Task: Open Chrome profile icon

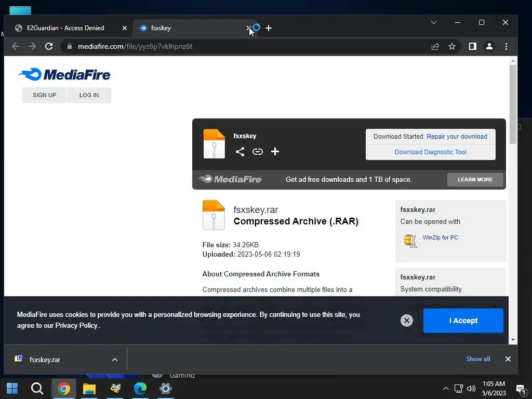Action: pyautogui.click(x=489, y=46)
